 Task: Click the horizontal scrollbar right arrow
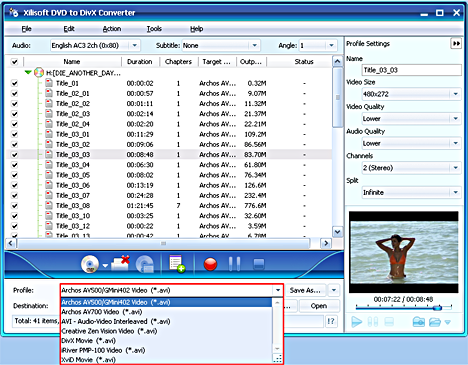coord(326,243)
